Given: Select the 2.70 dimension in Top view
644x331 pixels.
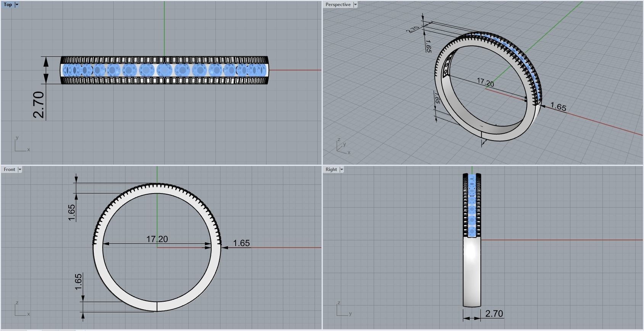Looking at the screenshot, I should (x=39, y=105).
